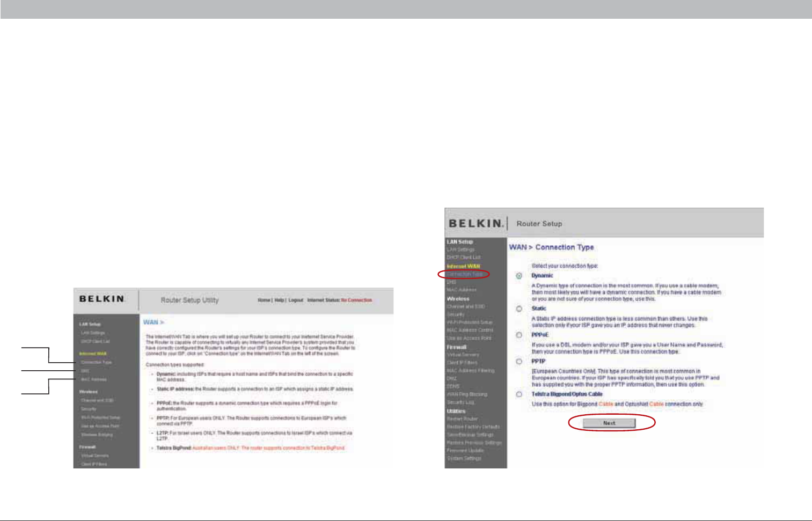The image size is (812, 521).
Task: Click Logout in Router Setup Utility header
Action: coord(296,300)
